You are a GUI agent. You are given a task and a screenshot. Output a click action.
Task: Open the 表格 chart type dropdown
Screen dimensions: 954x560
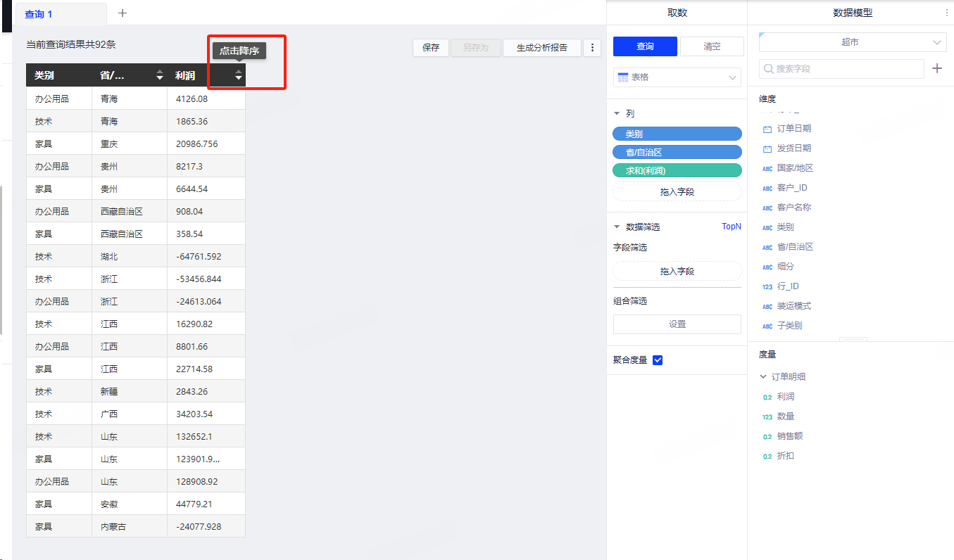[677, 77]
